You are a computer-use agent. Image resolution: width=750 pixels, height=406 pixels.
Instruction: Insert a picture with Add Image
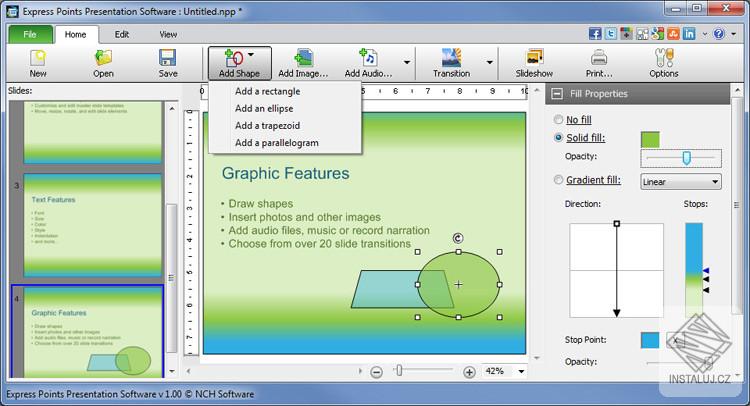303,64
